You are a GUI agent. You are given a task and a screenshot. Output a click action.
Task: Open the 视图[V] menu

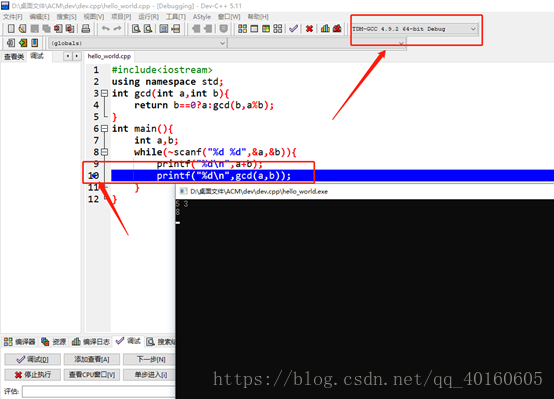94,17
